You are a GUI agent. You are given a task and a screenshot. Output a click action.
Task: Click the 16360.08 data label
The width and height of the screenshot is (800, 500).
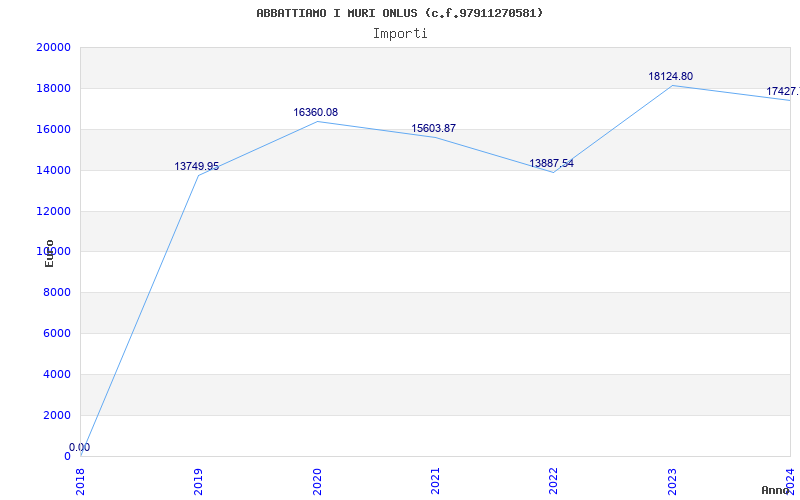point(315,112)
